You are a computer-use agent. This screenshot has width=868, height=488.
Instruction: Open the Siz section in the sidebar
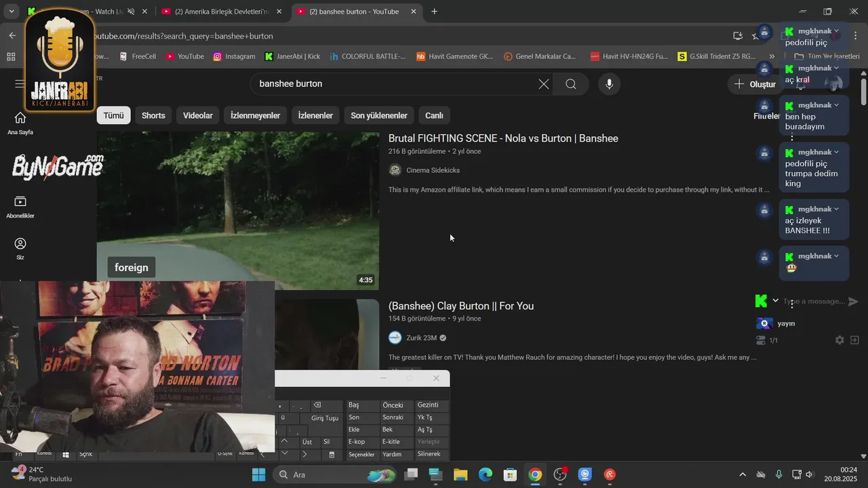[x=20, y=249]
